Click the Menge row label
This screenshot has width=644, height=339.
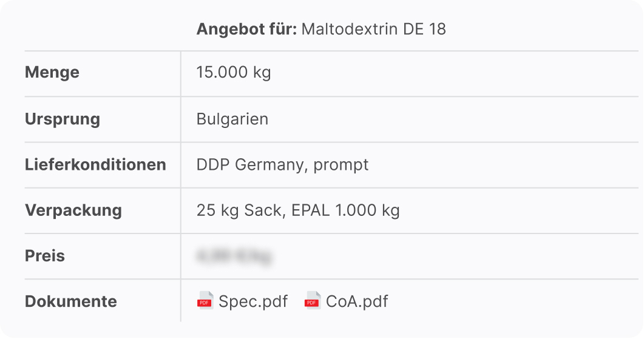point(52,73)
